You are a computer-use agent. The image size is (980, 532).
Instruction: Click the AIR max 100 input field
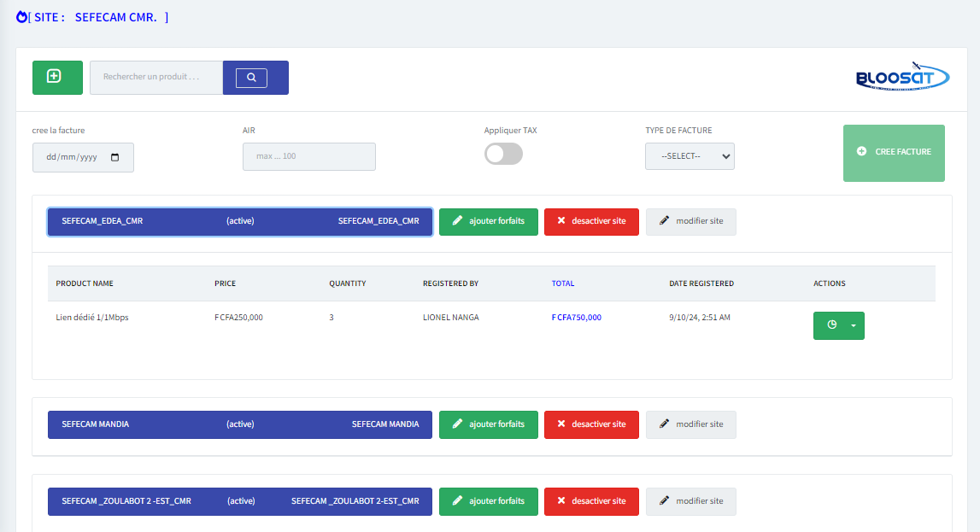click(308, 157)
